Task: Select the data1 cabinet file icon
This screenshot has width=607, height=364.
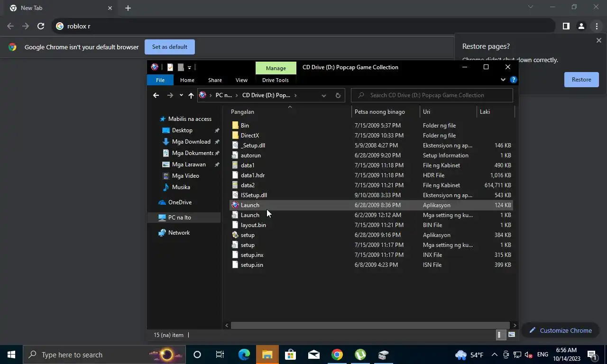Action: pos(235,165)
